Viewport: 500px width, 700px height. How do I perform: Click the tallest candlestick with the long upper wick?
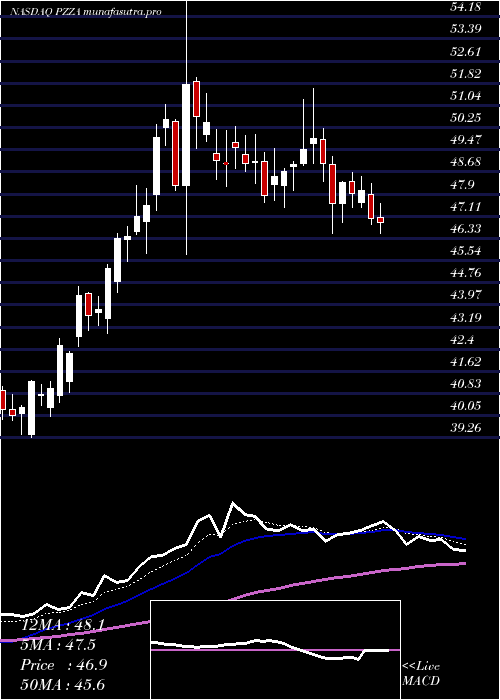click(186, 134)
